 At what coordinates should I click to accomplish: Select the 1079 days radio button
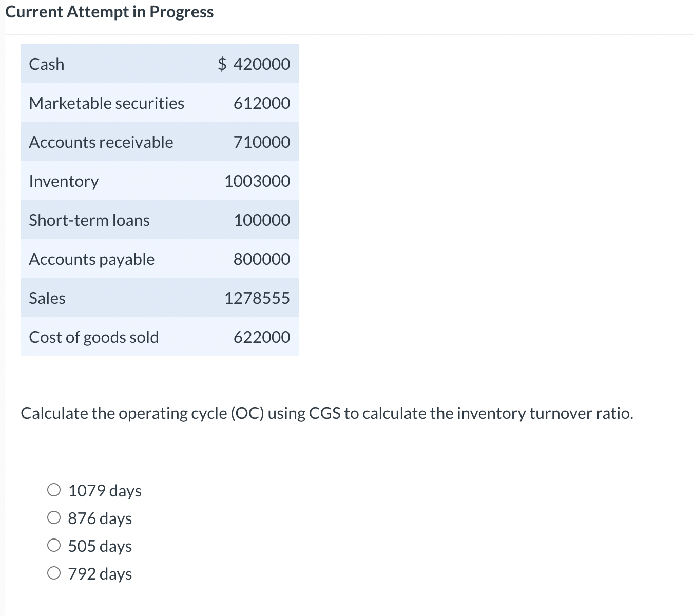click(54, 490)
